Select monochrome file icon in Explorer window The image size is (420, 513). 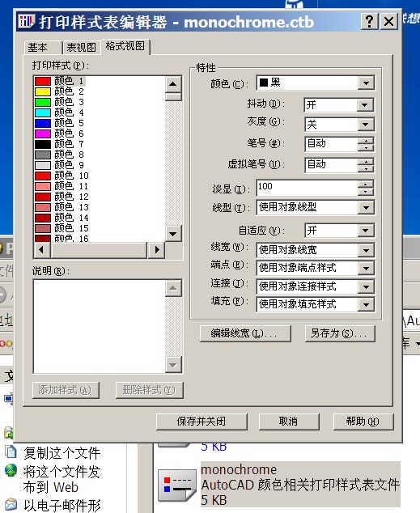[x=177, y=485]
